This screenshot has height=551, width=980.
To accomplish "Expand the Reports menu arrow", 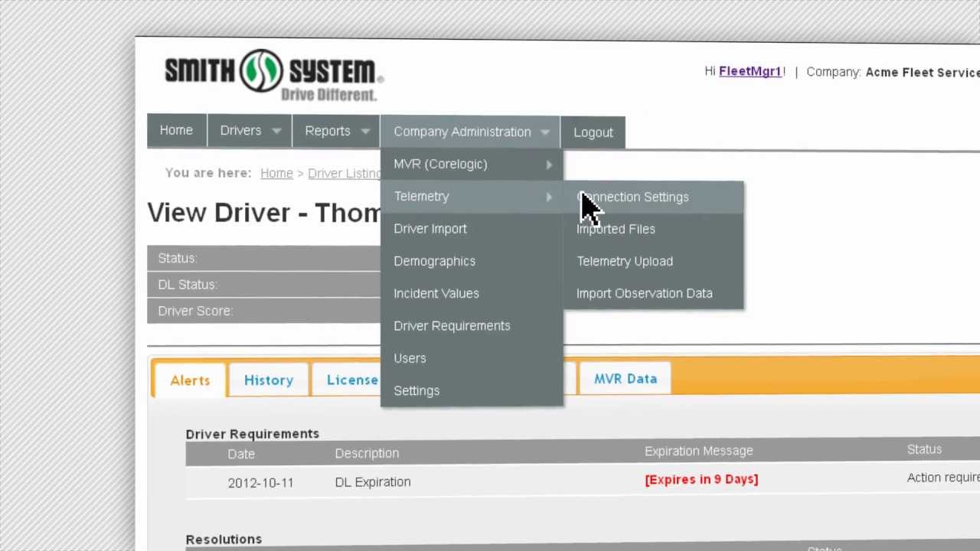I will [366, 132].
